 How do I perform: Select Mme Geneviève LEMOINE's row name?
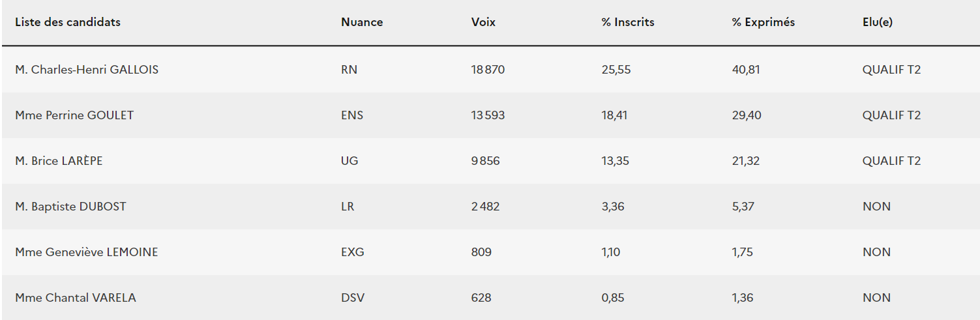(x=86, y=252)
